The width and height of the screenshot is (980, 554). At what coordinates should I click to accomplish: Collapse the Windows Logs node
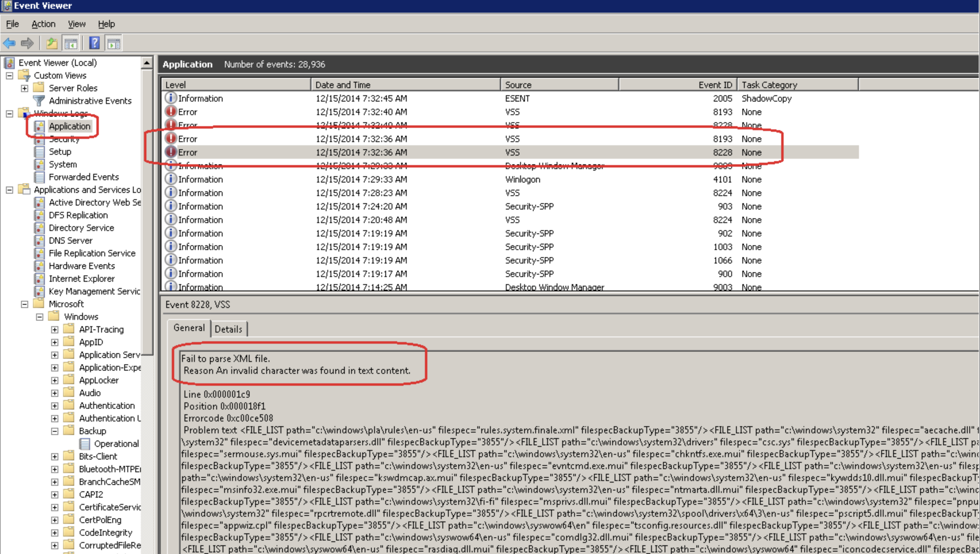[x=10, y=113]
